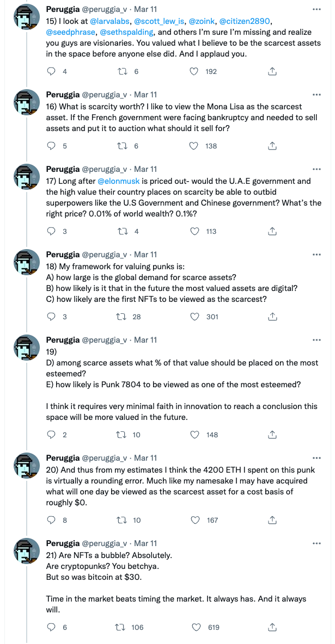The width and height of the screenshot is (335, 644).
Task: Retweet the tweet with 106 retweets
Action: point(121,627)
